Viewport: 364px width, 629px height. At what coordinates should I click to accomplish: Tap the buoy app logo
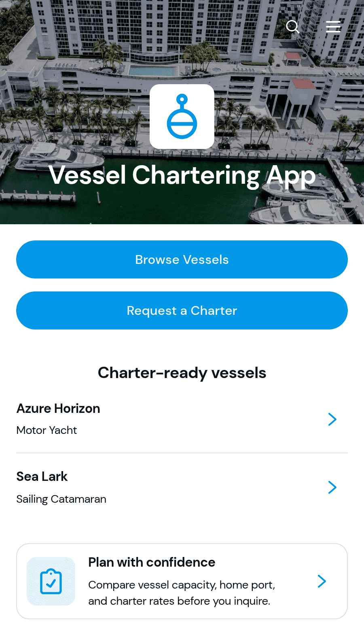[182, 117]
